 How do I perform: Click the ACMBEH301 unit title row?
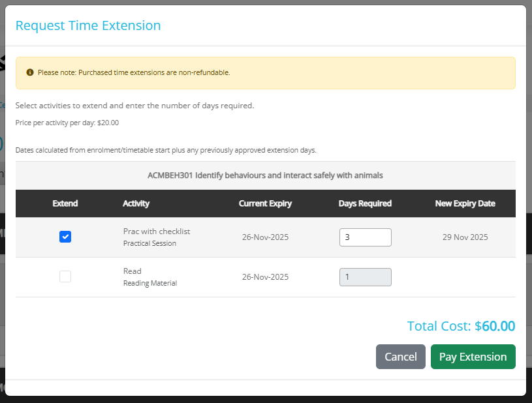(x=265, y=175)
